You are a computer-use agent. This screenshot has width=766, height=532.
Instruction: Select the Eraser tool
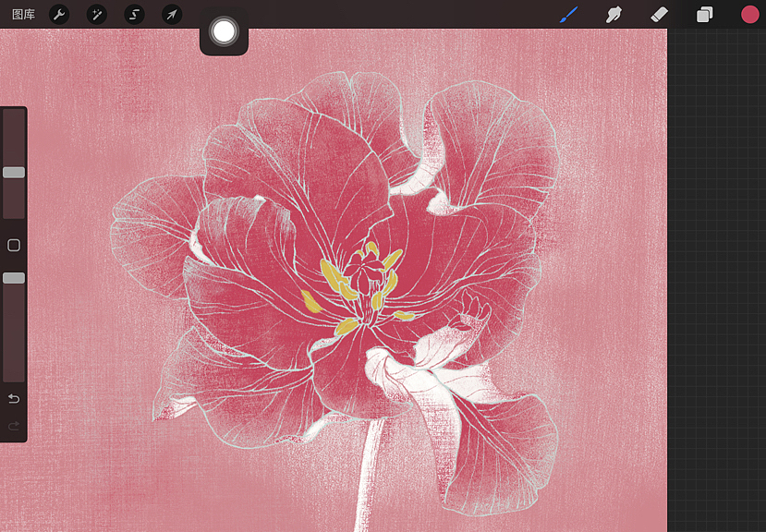tap(659, 15)
